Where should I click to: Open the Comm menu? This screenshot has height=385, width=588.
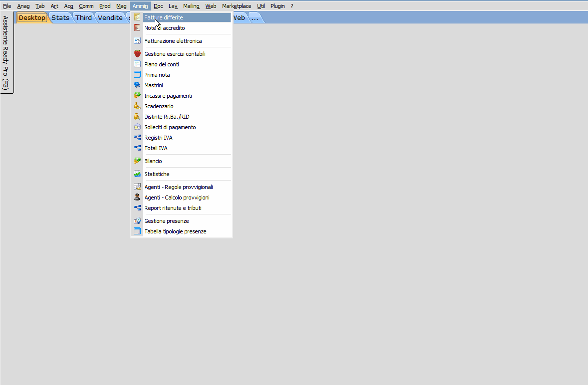(x=86, y=6)
